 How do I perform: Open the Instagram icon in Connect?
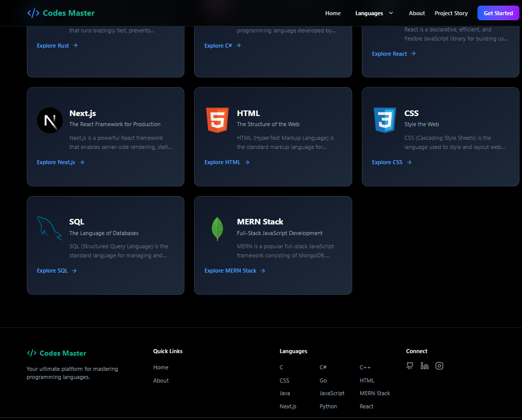click(x=439, y=366)
